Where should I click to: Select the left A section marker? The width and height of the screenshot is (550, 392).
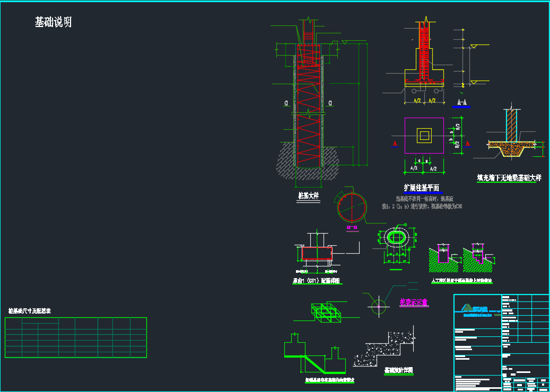(x=395, y=144)
